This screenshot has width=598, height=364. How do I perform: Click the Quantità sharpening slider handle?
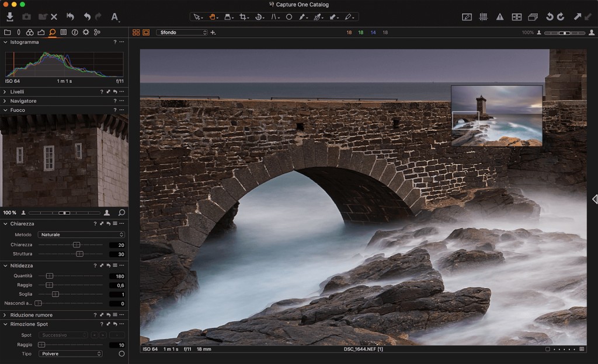(50, 276)
